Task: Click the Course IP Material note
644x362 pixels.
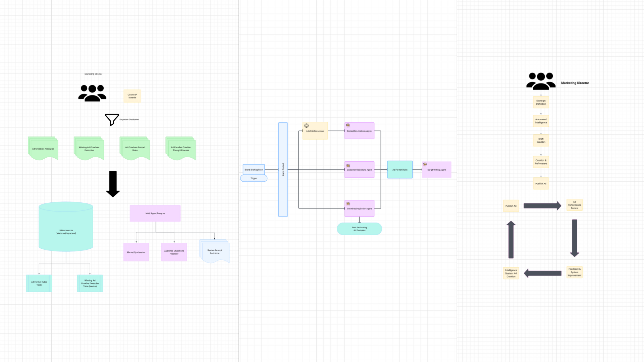Action: pyautogui.click(x=132, y=96)
